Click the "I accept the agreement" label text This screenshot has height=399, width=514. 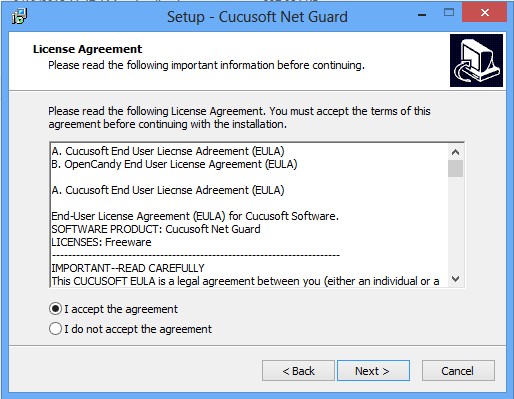(x=121, y=309)
